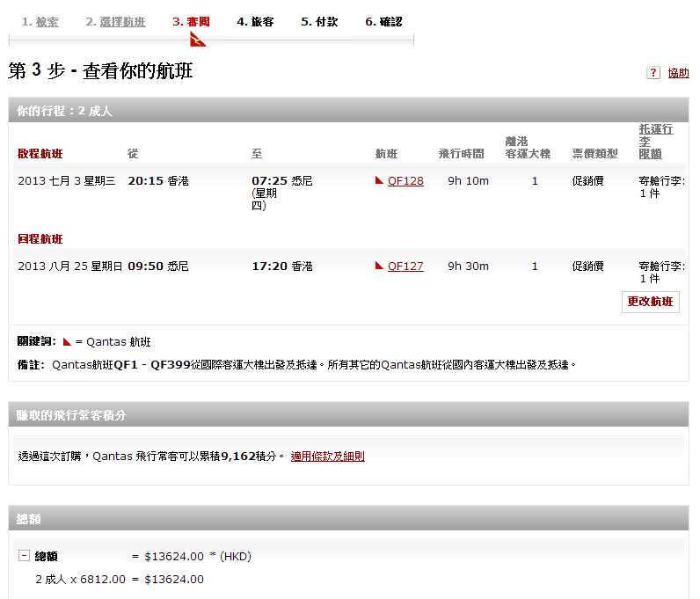This screenshot has height=599, width=700.
Task: Open flight QF128 details link
Action: tap(405, 181)
